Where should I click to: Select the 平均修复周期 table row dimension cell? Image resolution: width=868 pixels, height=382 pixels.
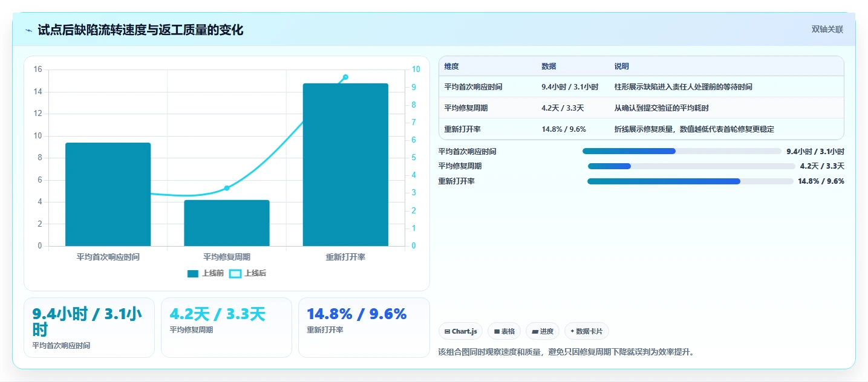pos(466,108)
